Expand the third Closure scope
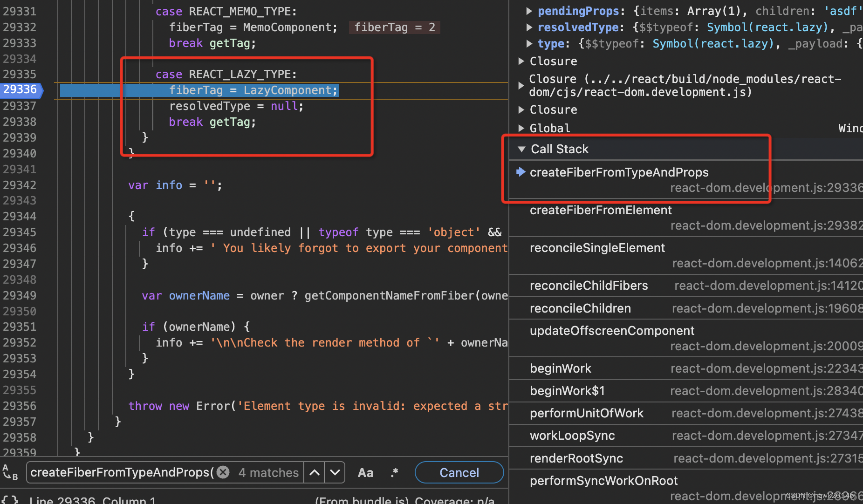 521,109
